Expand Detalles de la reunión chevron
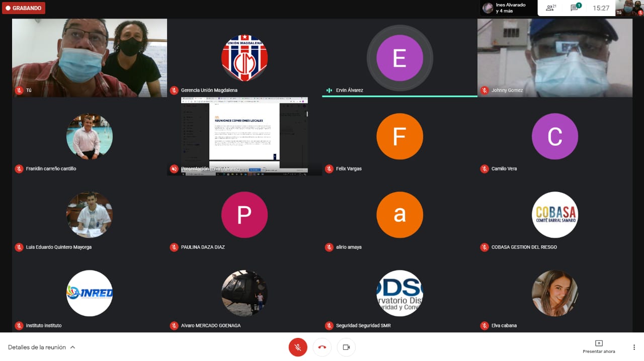 click(x=72, y=347)
